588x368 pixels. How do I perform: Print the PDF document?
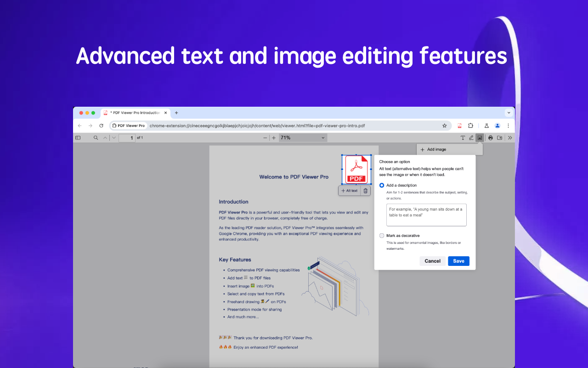coord(491,138)
